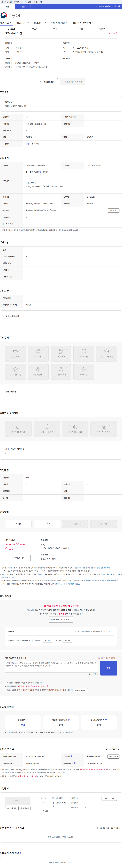Click the 관심기업 star button
This screenshot has width=122, height=868.
point(11,808)
